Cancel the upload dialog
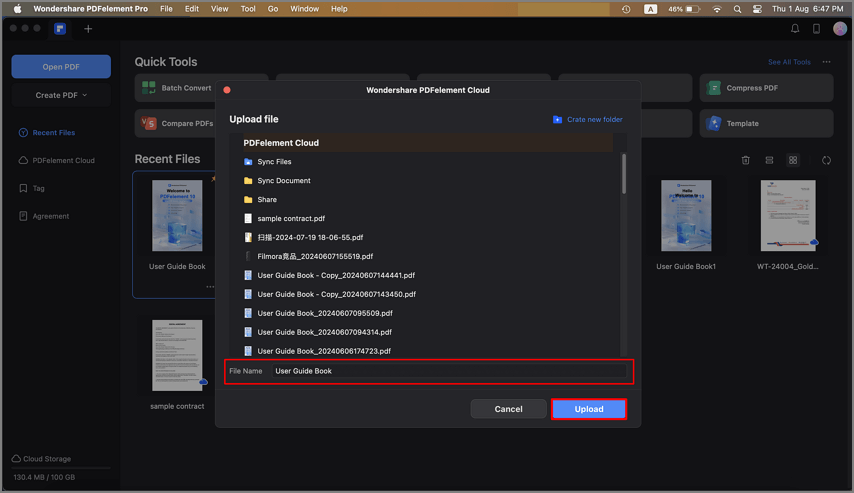The width and height of the screenshot is (854, 493). (508, 409)
